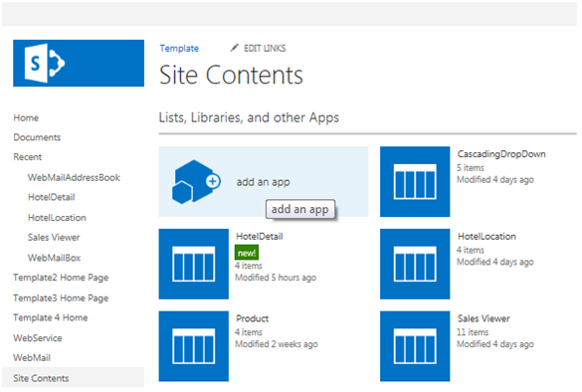Click the pencil icon beside EDIT LINKS

(x=234, y=48)
